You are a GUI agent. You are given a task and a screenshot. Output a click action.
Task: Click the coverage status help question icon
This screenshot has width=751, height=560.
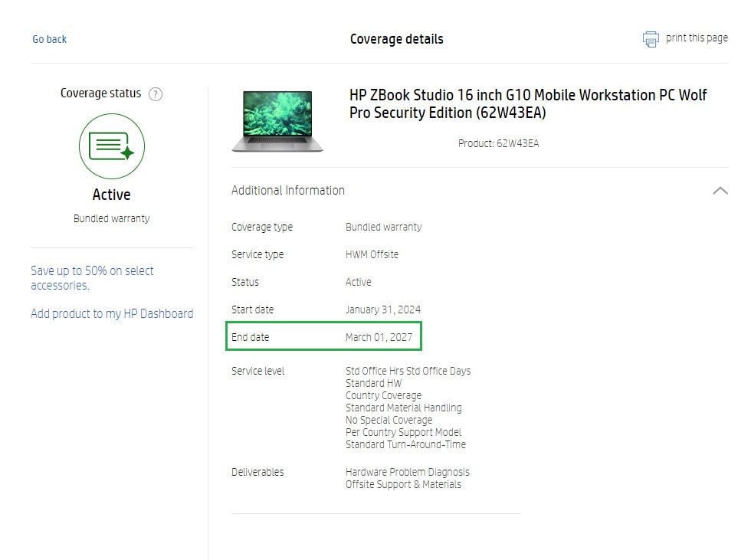point(155,93)
